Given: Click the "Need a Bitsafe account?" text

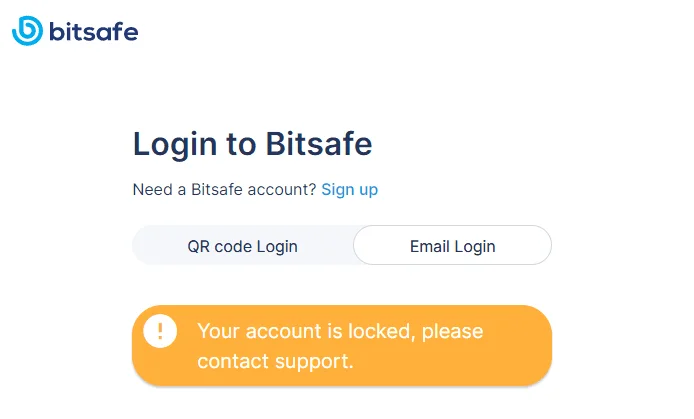Looking at the screenshot, I should (224, 189).
